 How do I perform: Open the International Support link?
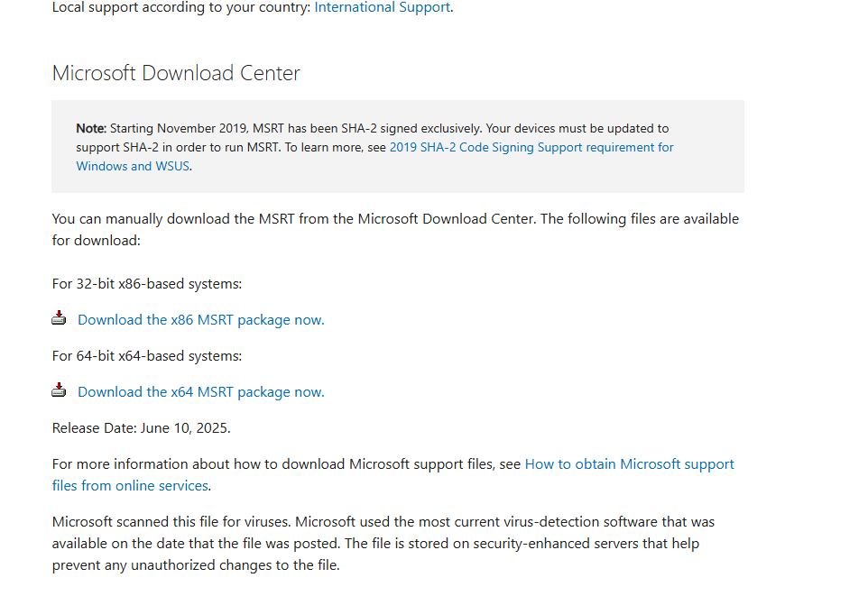(x=382, y=7)
